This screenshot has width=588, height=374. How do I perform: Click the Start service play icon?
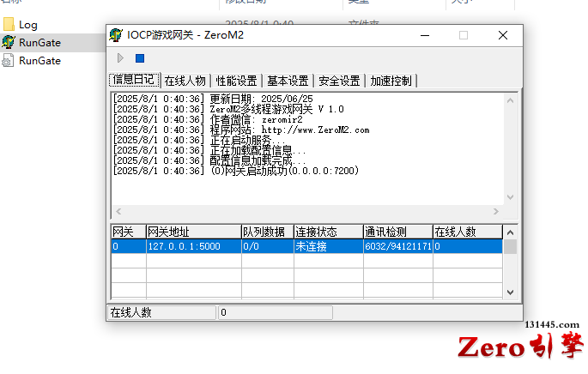pyautogui.click(x=120, y=58)
